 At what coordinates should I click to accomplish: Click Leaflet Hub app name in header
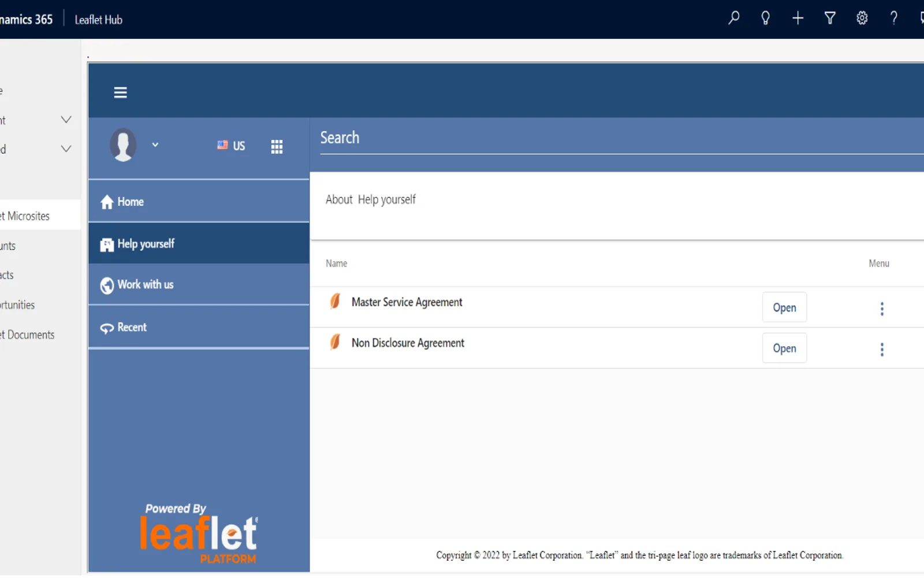(98, 20)
